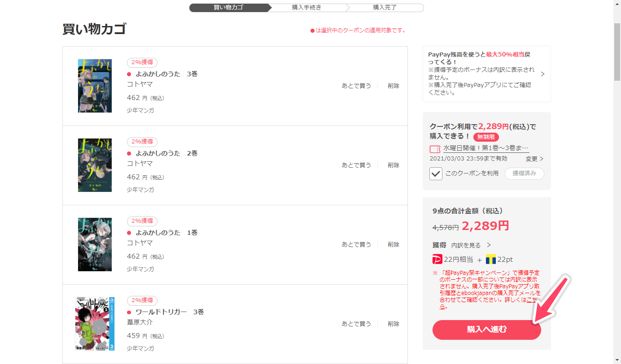This screenshot has height=364, width=621.
Task: Select the 購入完了 step tab
Action: tap(385, 8)
